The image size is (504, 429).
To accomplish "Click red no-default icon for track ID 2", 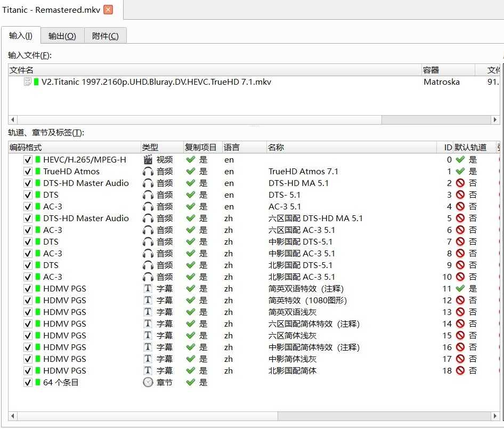I will point(461,183).
